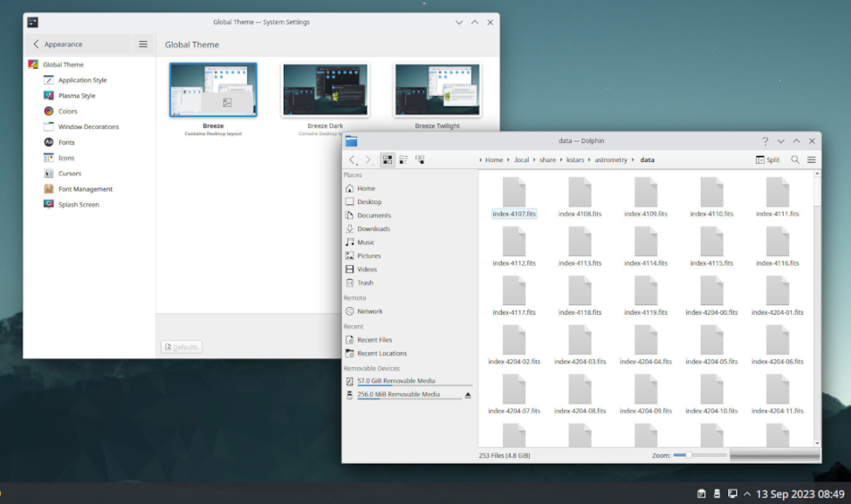Open the System Settings sidebar hamburger menu
Viewport: 851px width, 504px height.
(x=143, y=44)
